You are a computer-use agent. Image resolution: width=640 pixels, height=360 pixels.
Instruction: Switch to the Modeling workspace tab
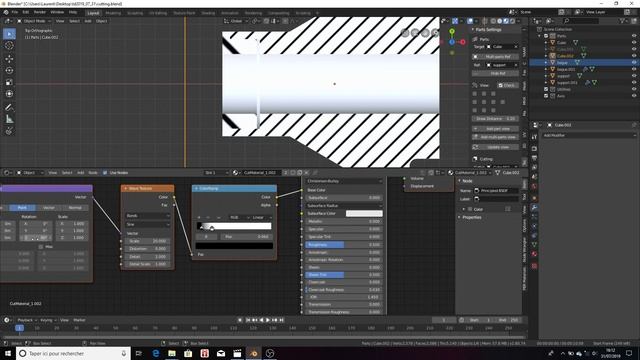[x=113, y=13]
